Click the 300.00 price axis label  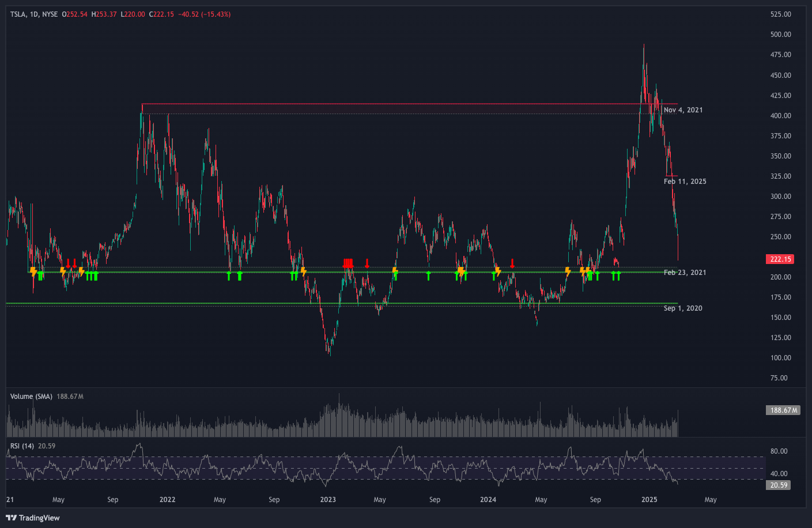coord(780,197)
